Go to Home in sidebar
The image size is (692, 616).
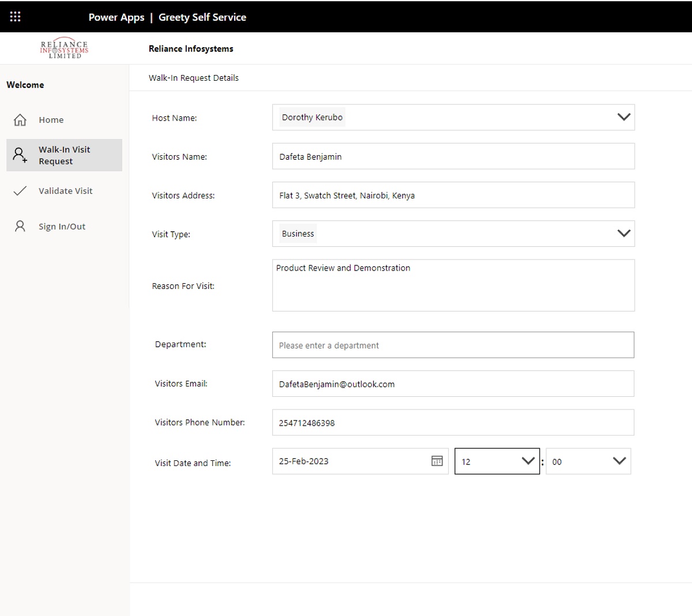point(51,120)
